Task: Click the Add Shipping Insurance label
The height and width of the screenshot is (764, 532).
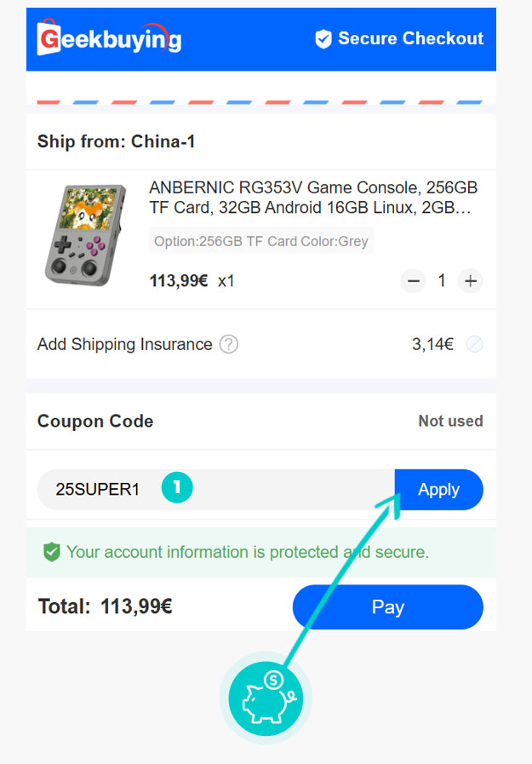Action: pos(124,344)
